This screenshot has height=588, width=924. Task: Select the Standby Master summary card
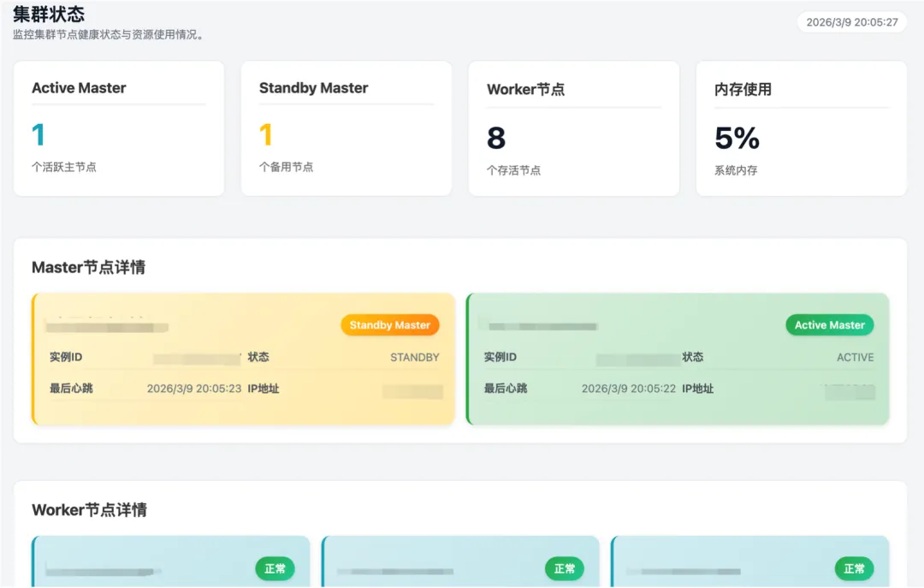(x=346, y=128)
